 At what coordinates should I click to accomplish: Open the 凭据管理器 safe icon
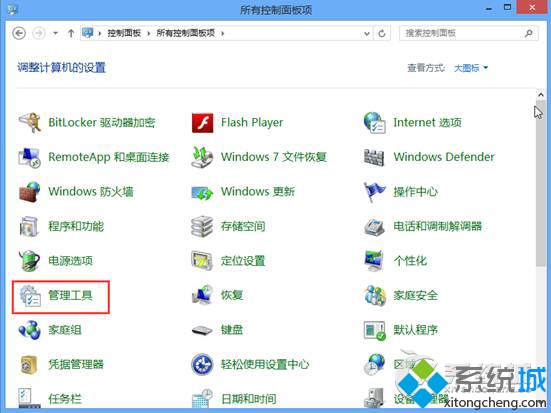28,364
